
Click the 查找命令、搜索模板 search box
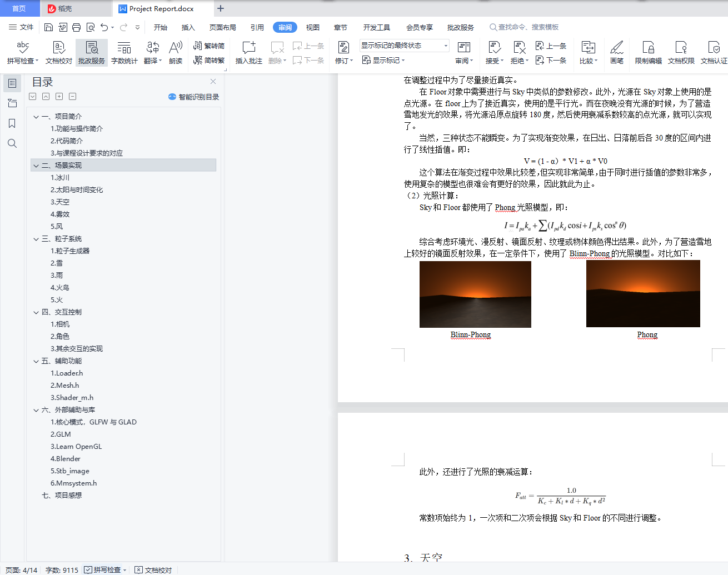(525, 27)
